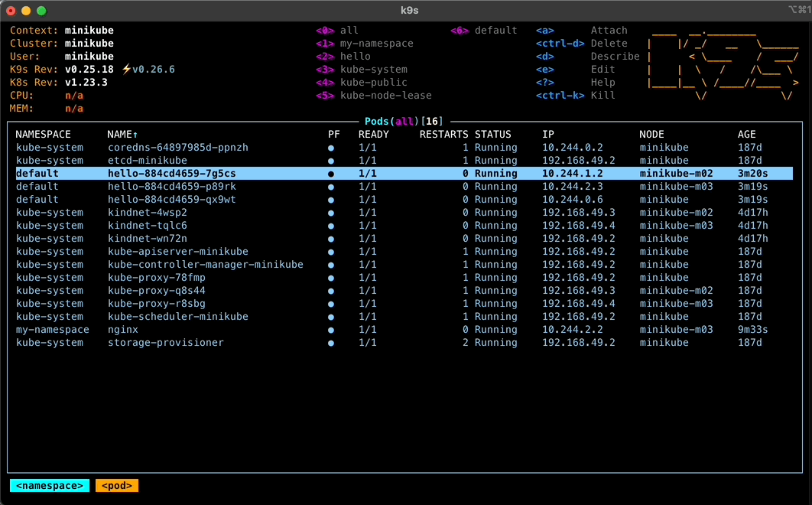Screen dimensions: 812x505
Task: Click the port-forward dot for etcd-minikube
Action: pyautogui.click(x=331, y=161)
